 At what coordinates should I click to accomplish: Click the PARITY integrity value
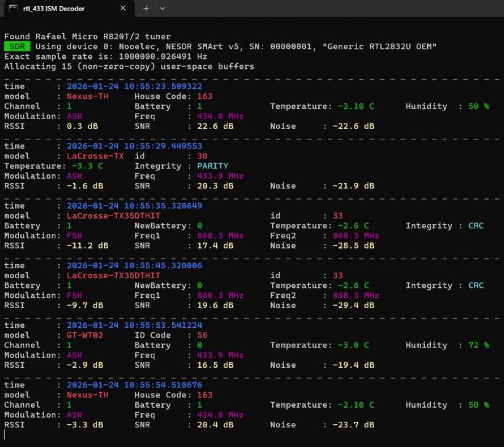tap(213, 166)
